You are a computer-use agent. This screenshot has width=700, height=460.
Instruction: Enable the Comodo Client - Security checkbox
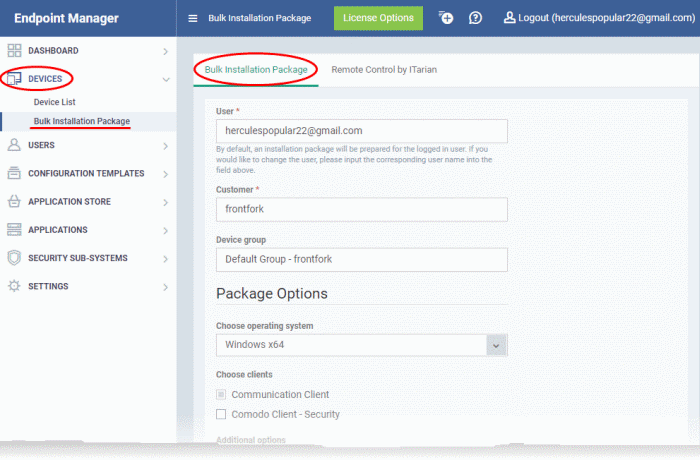click(x=222, y=414)
